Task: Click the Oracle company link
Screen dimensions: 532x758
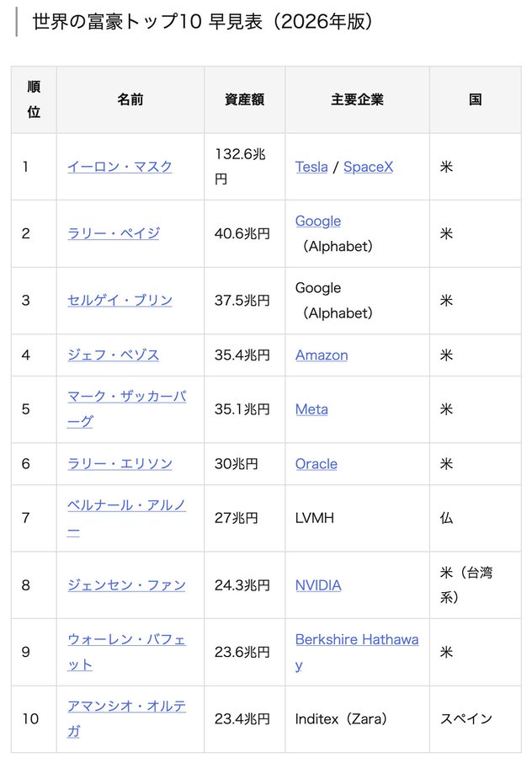Action: click(317, 463)
